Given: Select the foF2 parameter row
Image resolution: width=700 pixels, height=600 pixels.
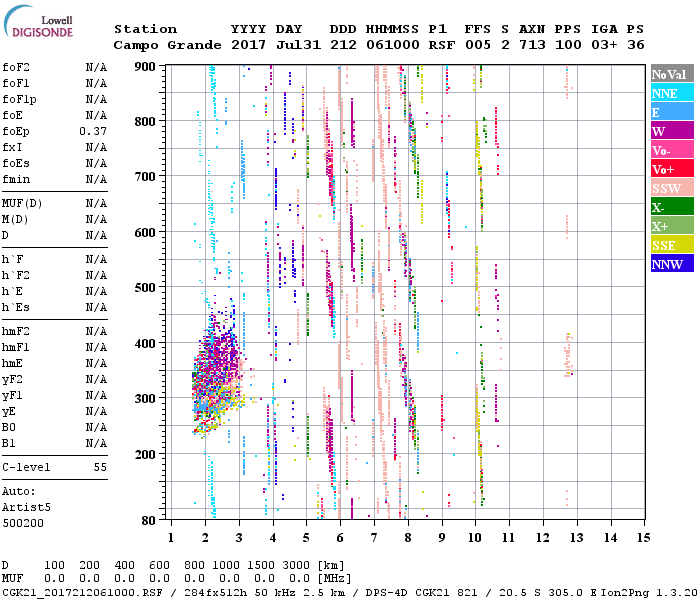Looking at the screenshot, I should click(x=54, y=67).
